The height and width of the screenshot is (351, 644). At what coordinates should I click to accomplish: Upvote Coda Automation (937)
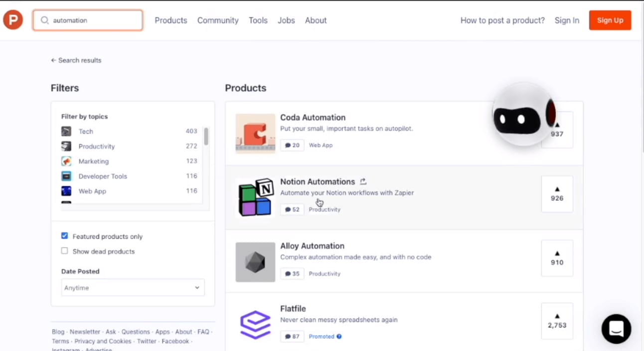click(557, 130)
